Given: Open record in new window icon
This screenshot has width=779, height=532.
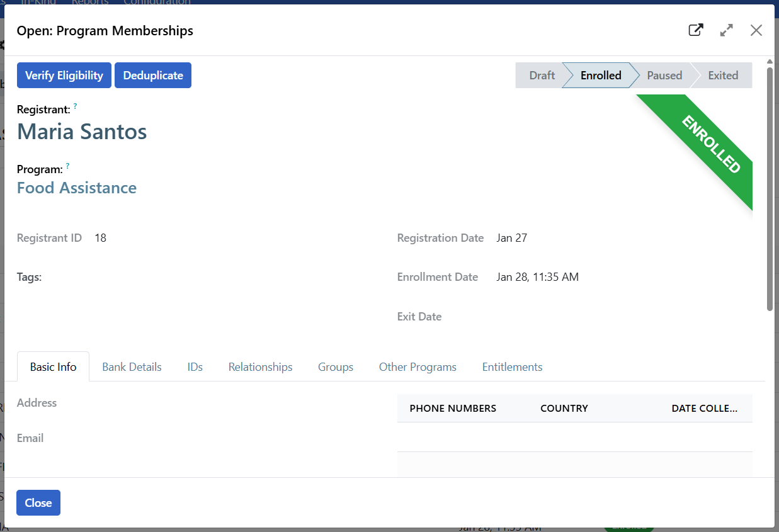Looking at the screenshot, I should pos(695,30).
